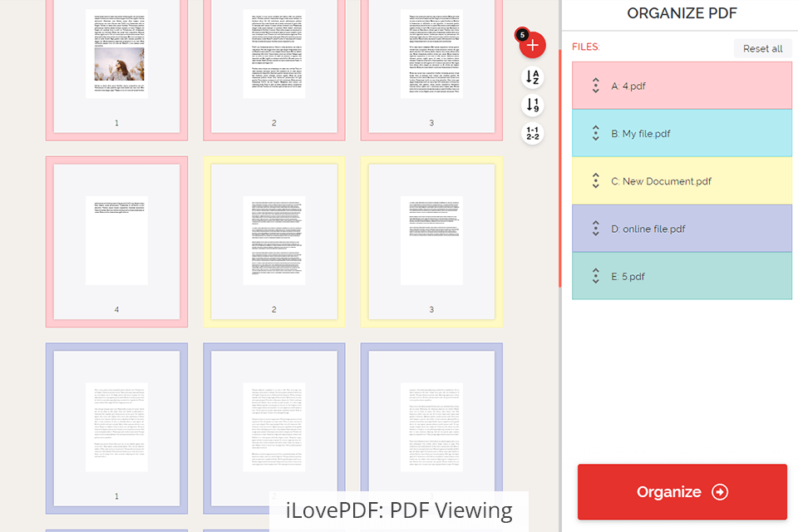The height and width of the screenshot is (532, 798).
Task: Click the red plus add-files button
Action: [532, 46]
